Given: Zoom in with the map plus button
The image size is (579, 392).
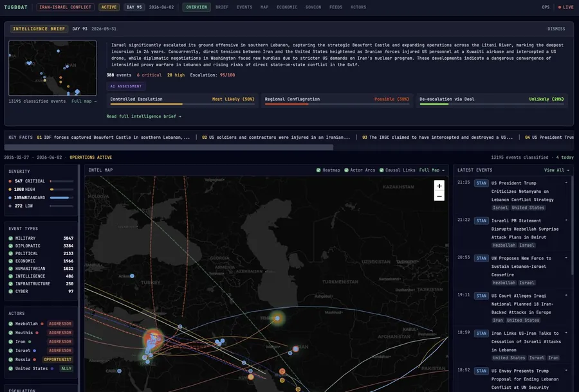Looking at the screenshot, I should (439, 186).
